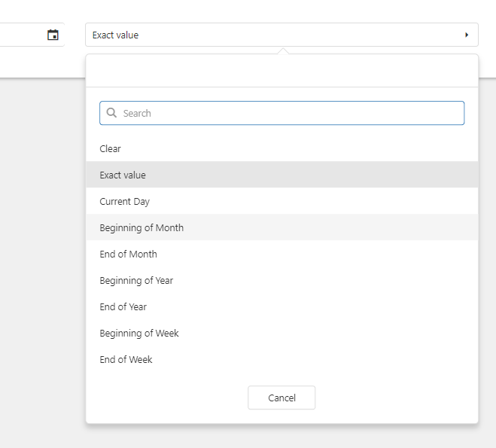Click the blank header strip of popup

(281, 71)
